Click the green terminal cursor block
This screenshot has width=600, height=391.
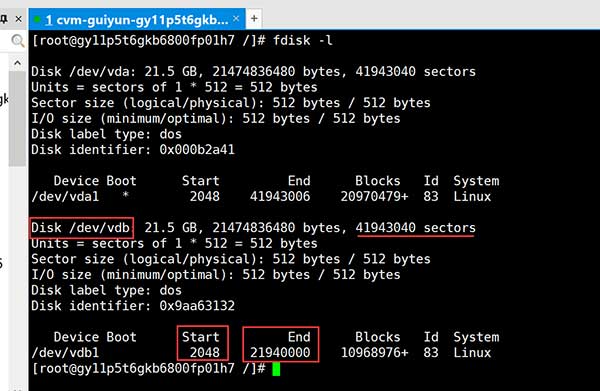pos(276,369)
